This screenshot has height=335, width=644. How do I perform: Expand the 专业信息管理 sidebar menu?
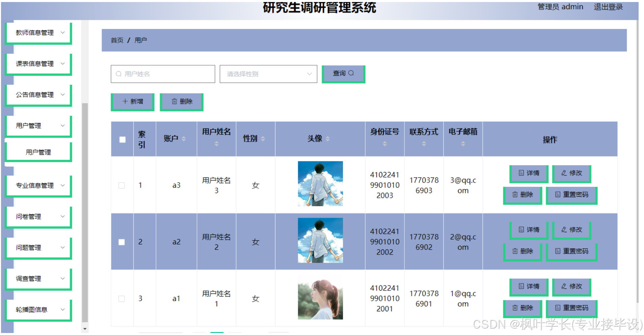click(39, 186)
